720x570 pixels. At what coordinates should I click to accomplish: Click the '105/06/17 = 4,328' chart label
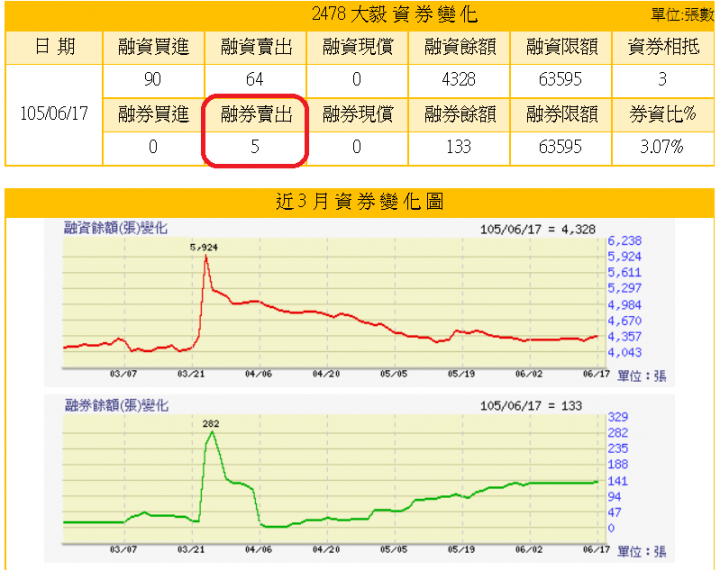coord(538,229)
